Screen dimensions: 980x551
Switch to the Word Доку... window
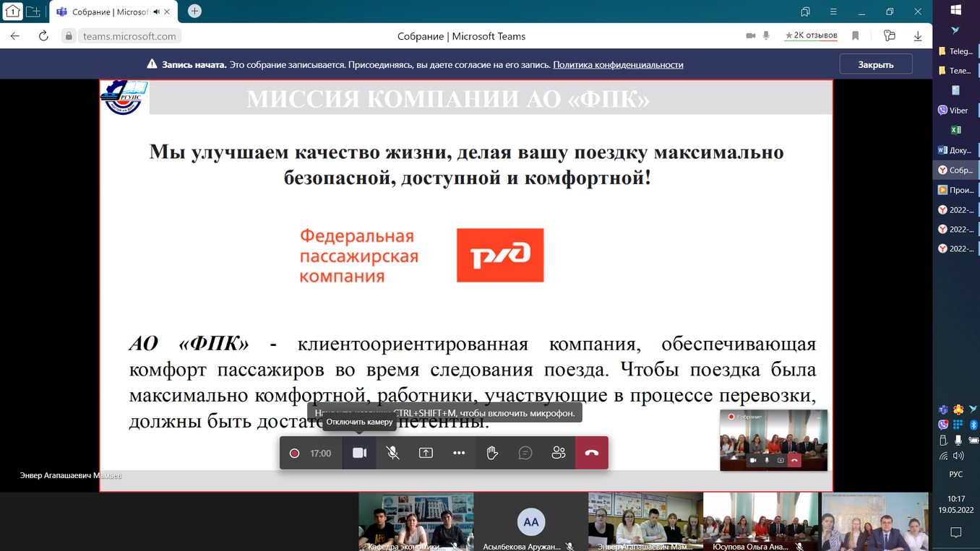click(x=956, y=150)
